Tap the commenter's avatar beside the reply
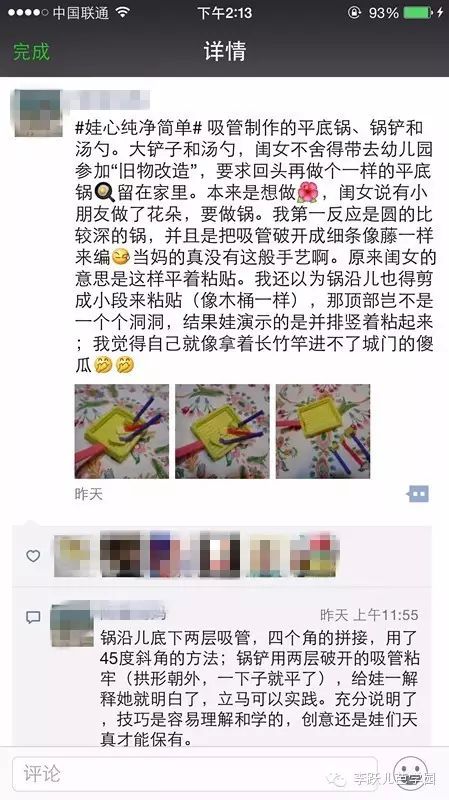 click(x=72, y=624)
